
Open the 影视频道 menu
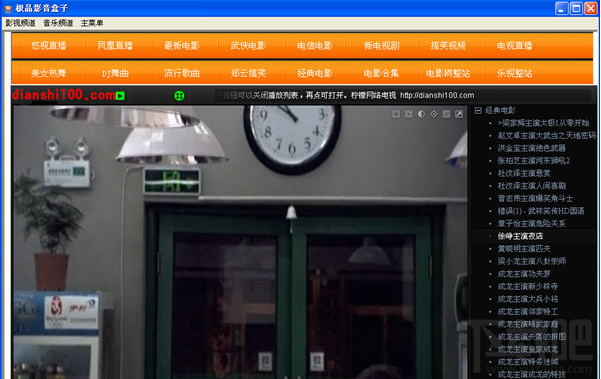[20, 23]
